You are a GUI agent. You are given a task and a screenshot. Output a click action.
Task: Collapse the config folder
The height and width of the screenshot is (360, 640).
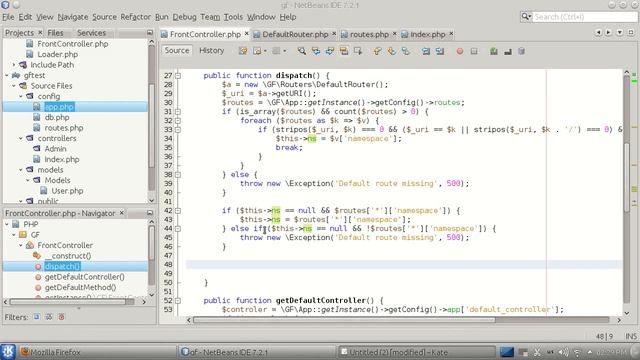21,96
